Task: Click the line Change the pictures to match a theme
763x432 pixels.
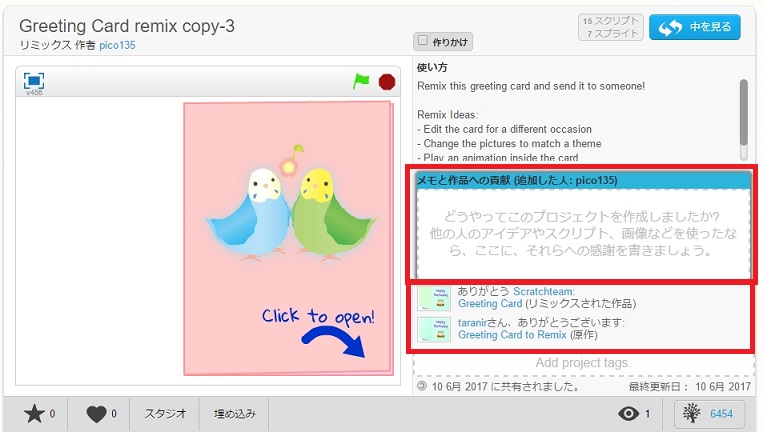Action: pos(509,144)
